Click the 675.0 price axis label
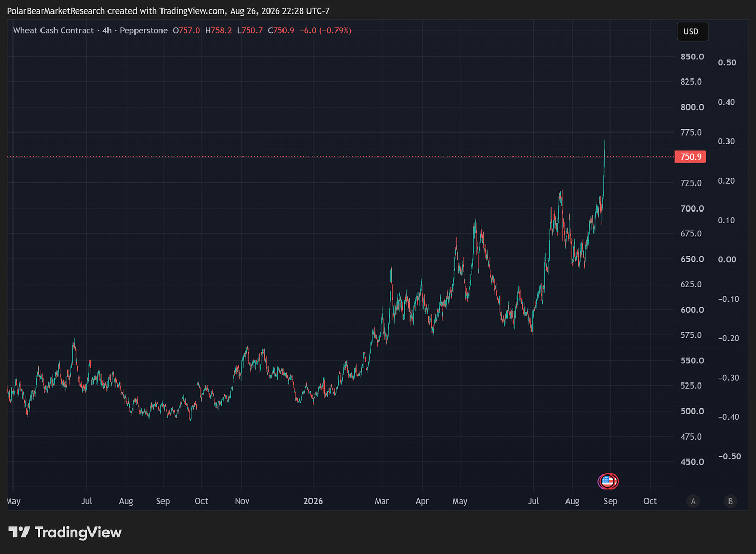Screen dimensions: 756x554 (x=692, y=233)
